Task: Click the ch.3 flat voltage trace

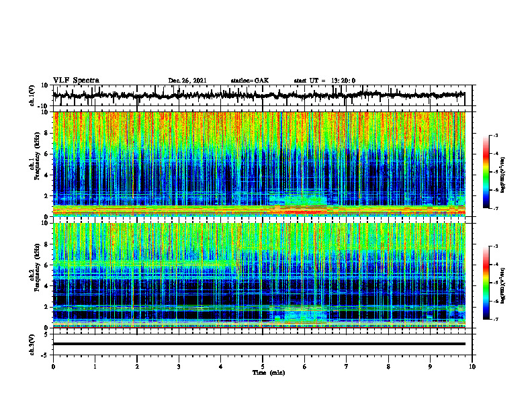Action: (259, 344)
